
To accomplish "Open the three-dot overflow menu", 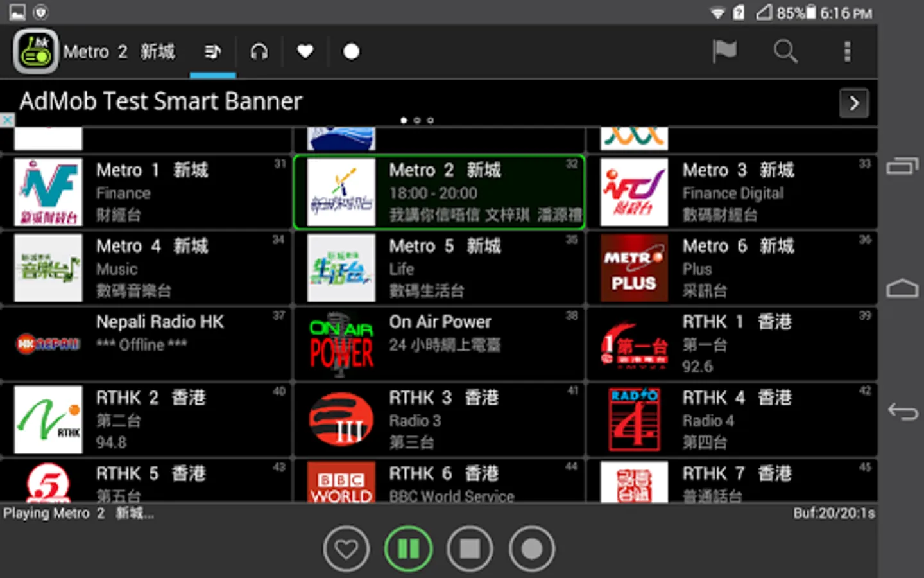I will (847, 51).
